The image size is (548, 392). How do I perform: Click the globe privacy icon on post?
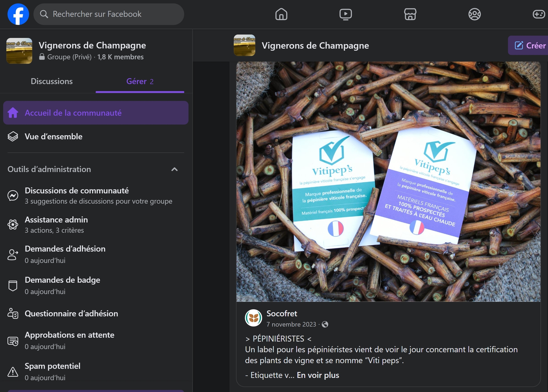pyautogui.click(x=325, y=324)
